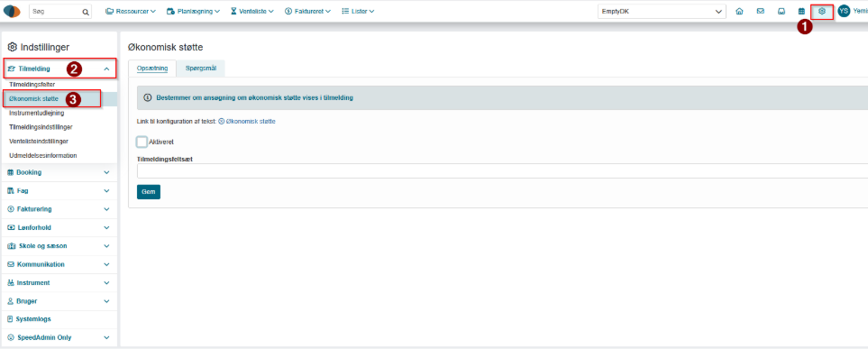Click the Bruger person icon

[11, 301]
